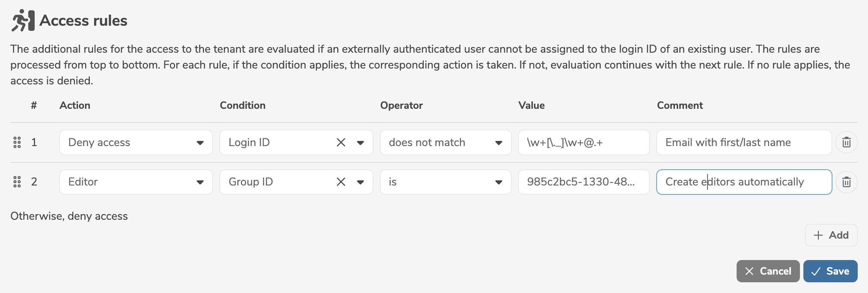This screenshot has height=293, width=868.
Task: Clear the Group ID condition
Action: (341, 182)
